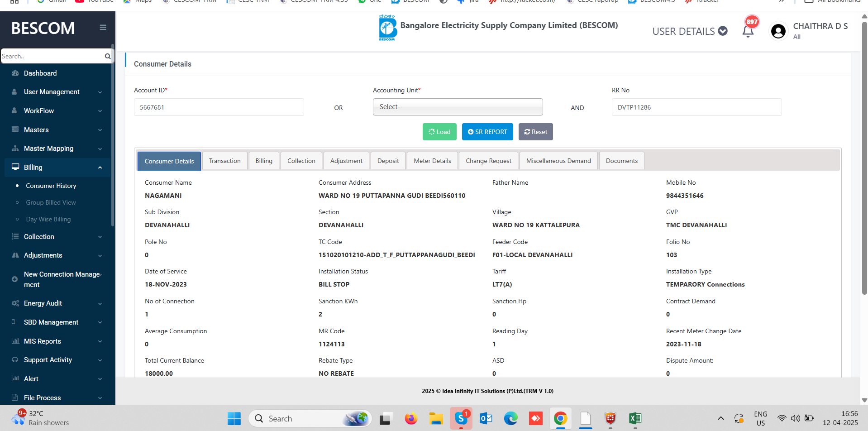Show hidden system tray icons chevron
Viewport: 868px width, 431px height.
[x=721, y=418]
